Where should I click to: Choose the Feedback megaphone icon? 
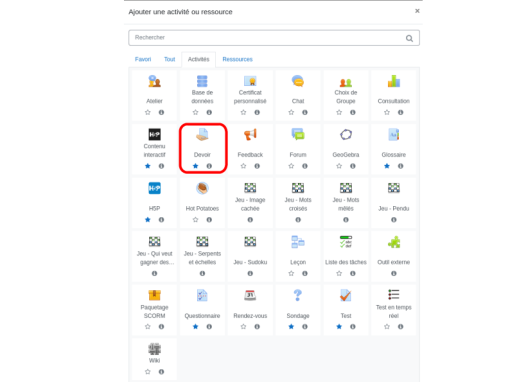(x=250, y=135)
